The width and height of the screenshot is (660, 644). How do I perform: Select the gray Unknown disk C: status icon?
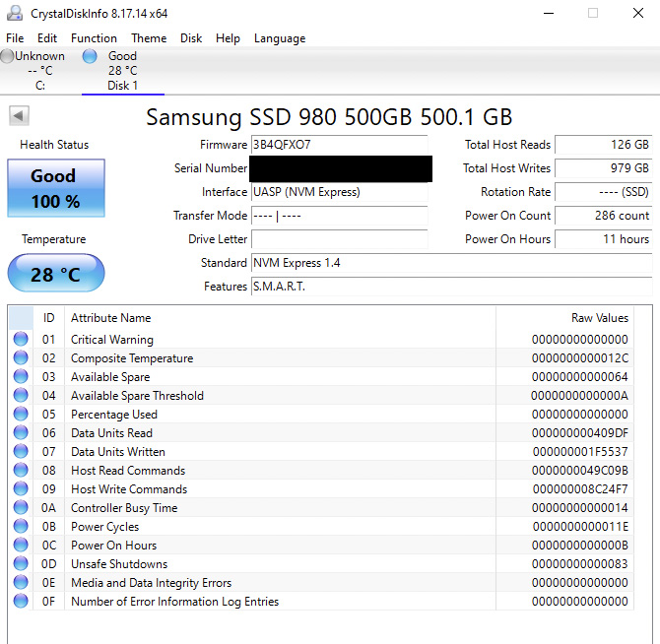point(8,57)
